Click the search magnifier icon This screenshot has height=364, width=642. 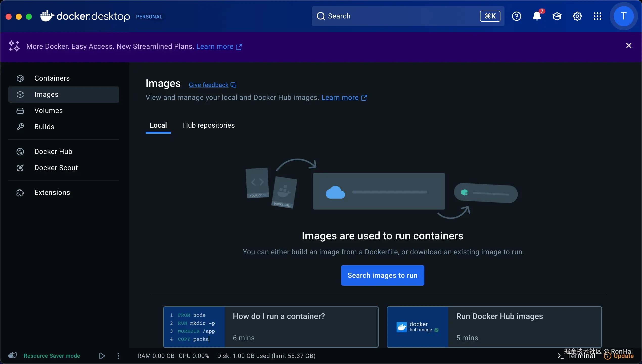point(321,16)
